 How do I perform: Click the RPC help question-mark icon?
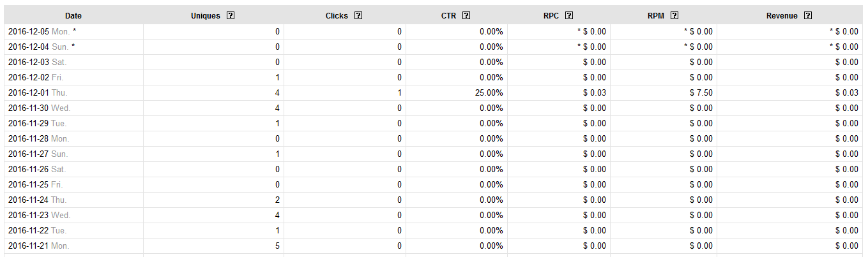[x=569, y=15]
